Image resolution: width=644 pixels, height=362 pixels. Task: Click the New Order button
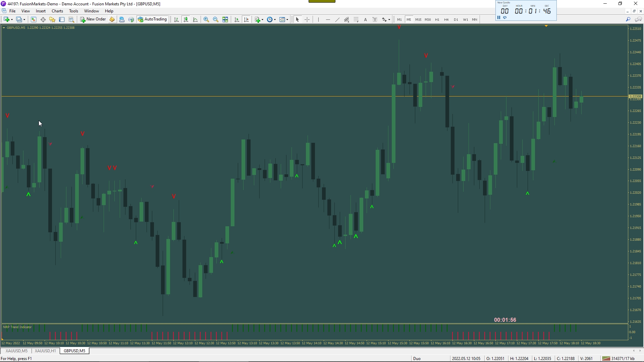[x=93, y=19]
